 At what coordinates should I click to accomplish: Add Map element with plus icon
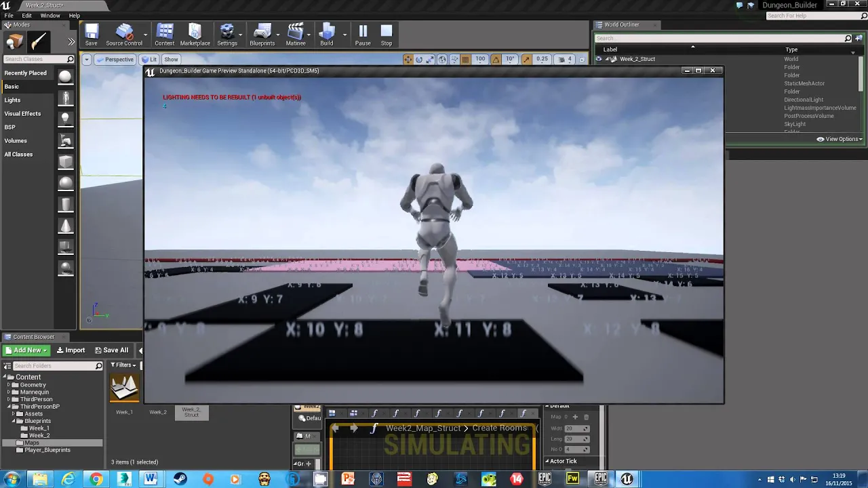pyautogui.click(x=575, y=417)
